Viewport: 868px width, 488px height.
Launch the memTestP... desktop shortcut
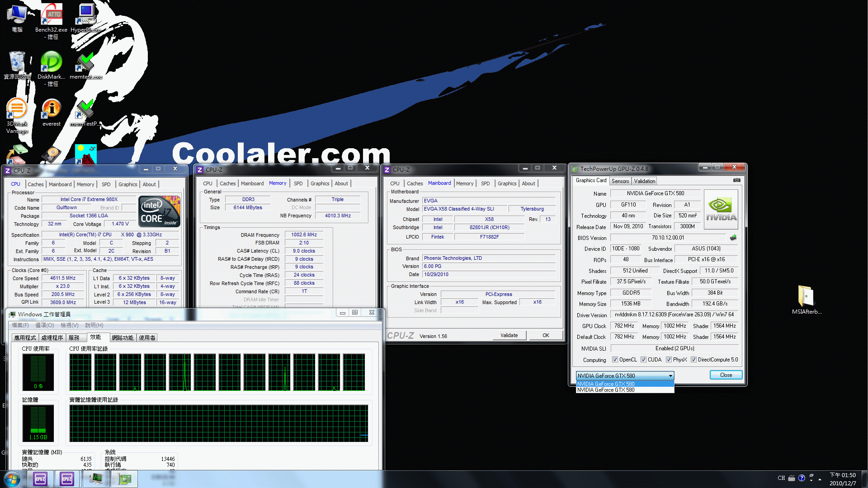point(85,113)
